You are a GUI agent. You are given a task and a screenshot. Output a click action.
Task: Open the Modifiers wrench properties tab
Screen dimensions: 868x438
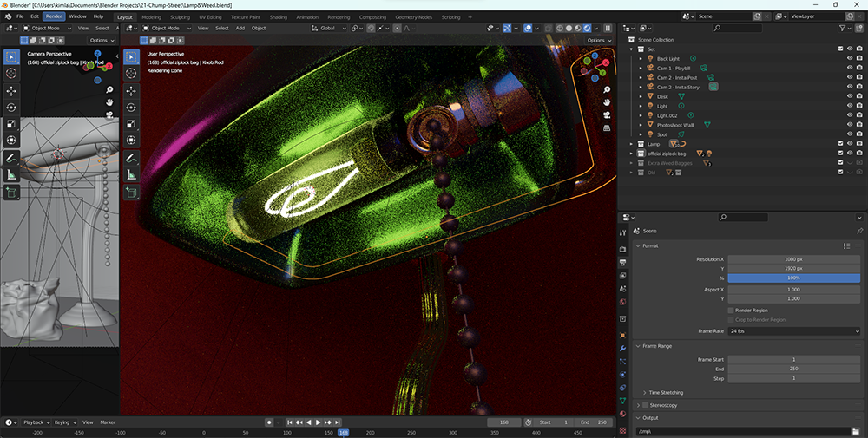(622, 349)
